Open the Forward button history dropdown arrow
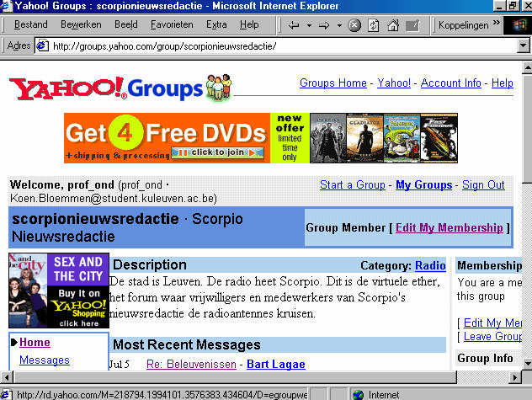Viewport: 532px width, 400px height. pyautogui.click(x=339, y=25)
